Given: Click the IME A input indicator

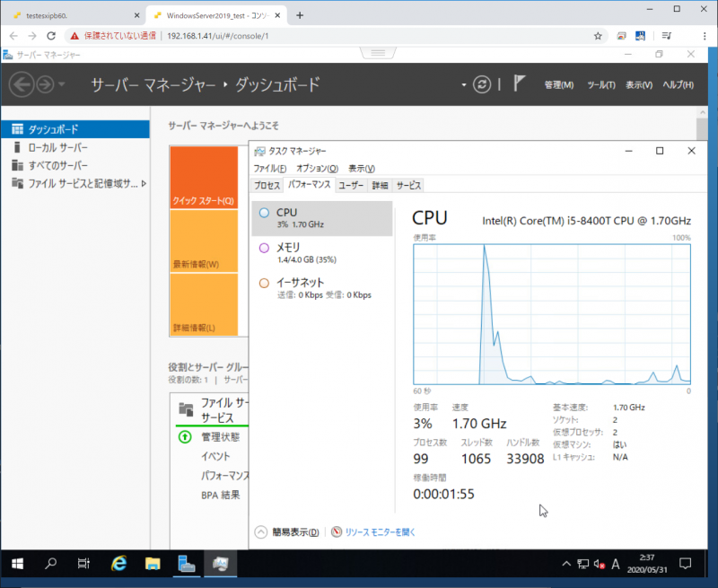Looking at the screenshot, I should [616, 564].
